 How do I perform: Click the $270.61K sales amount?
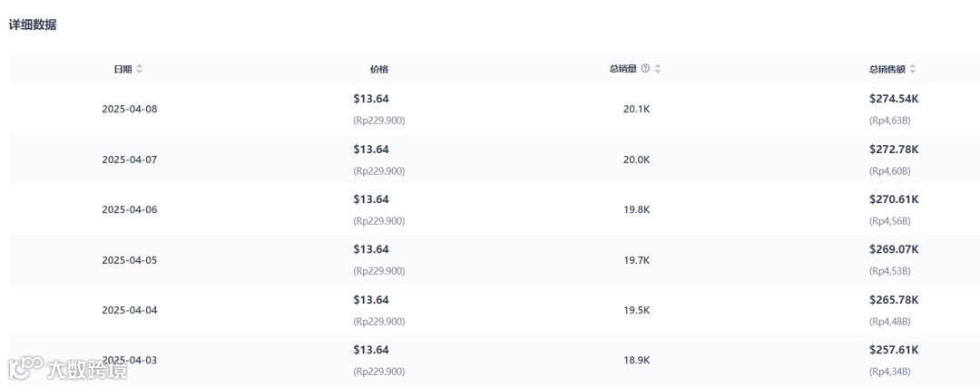click(894, 199)
